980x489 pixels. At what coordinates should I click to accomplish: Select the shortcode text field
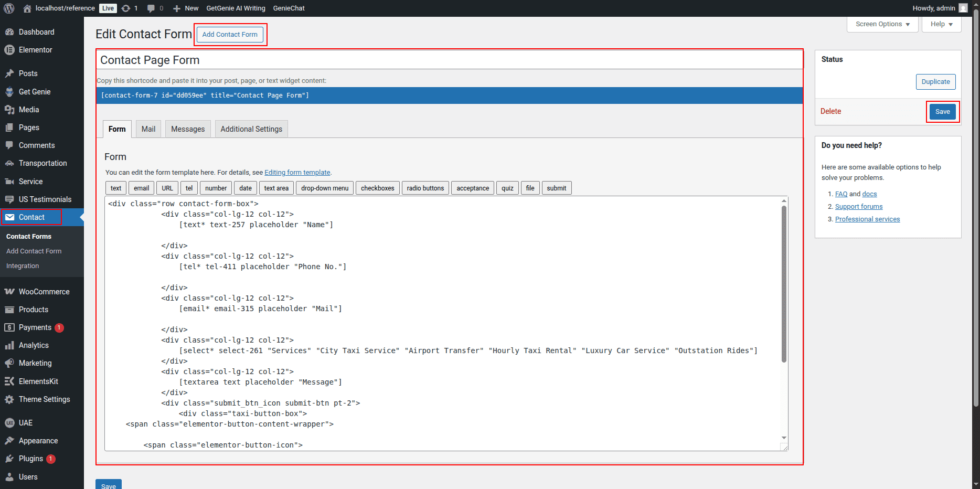point(450,95)
